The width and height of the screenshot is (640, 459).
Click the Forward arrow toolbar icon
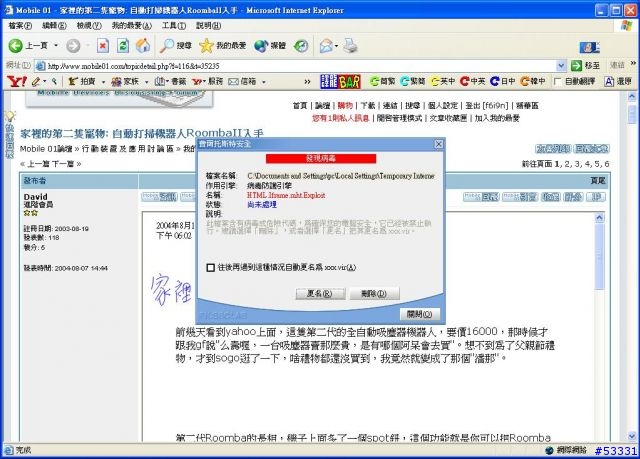pyautogui.click(x=73, y=46)
